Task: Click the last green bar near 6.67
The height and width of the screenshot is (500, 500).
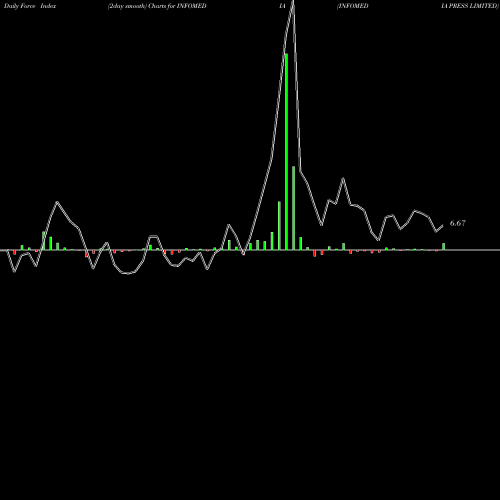Action: point(444,246)
